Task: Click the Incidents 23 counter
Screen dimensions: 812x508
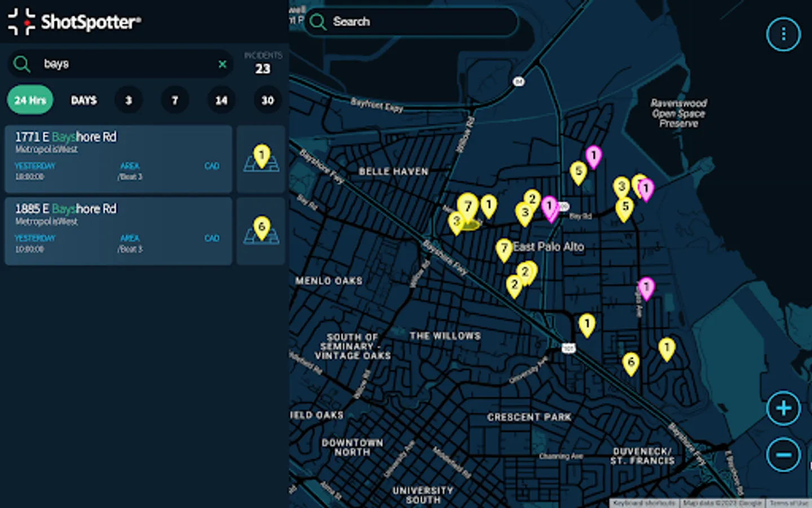Action: click(263, 63)
